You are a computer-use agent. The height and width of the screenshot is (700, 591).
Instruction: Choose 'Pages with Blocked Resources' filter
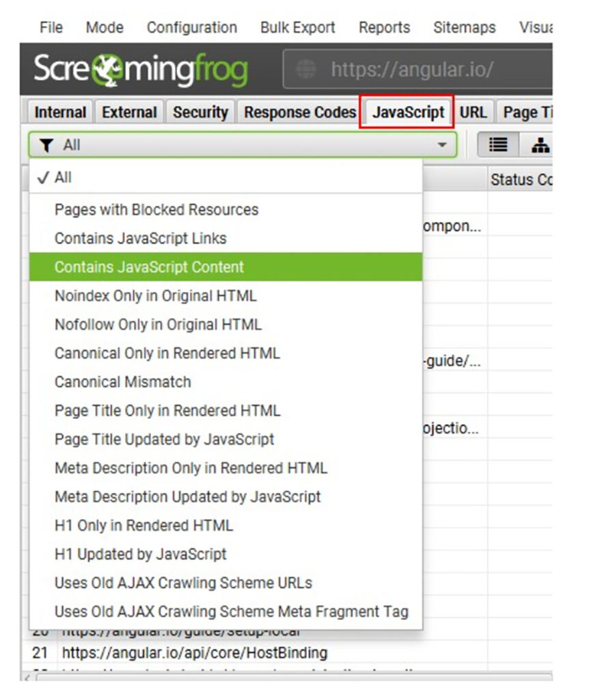[x=156, y=210]
